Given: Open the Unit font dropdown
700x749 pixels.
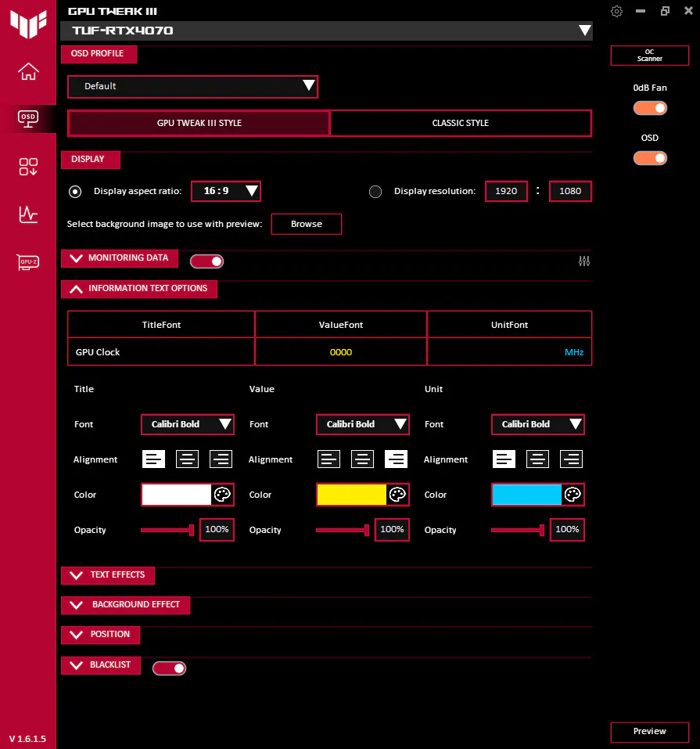Looking at the screenshot, I should 538,424.
